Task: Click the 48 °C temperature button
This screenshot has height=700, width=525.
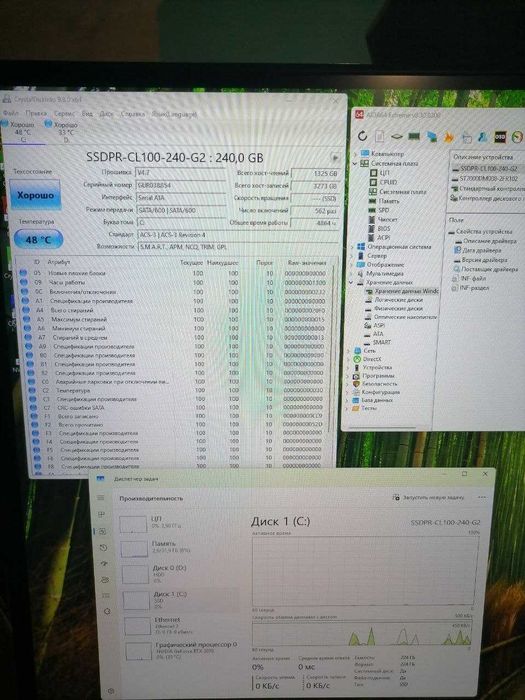Action: [x=38, y=240]
